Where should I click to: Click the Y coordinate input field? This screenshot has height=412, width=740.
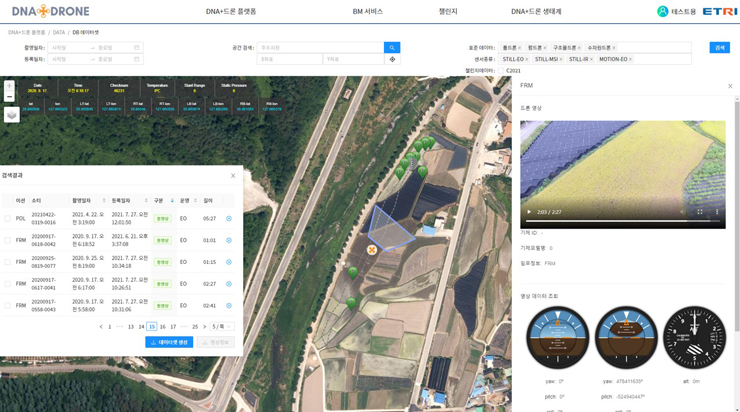[353, 59]
